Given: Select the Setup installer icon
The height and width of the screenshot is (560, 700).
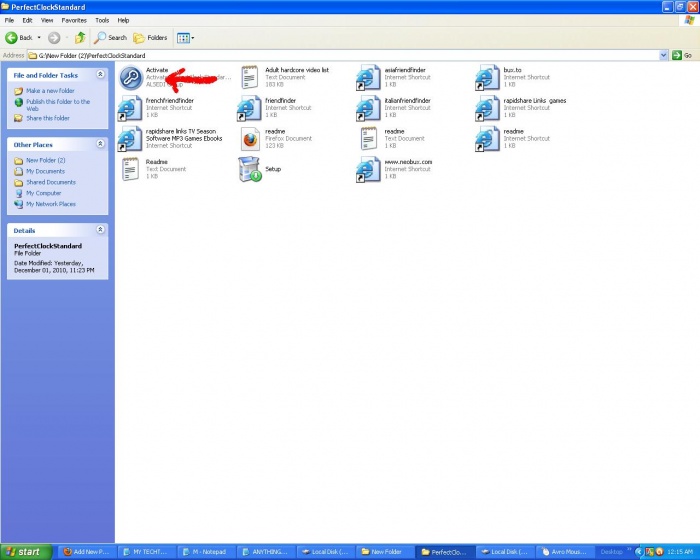Looking at the screenshot, I should [x=249, y=169].
